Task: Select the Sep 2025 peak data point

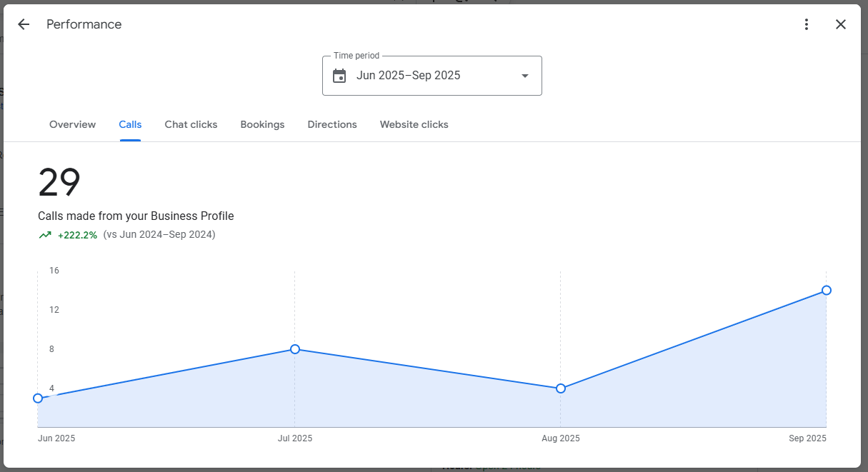Action: 827,290
